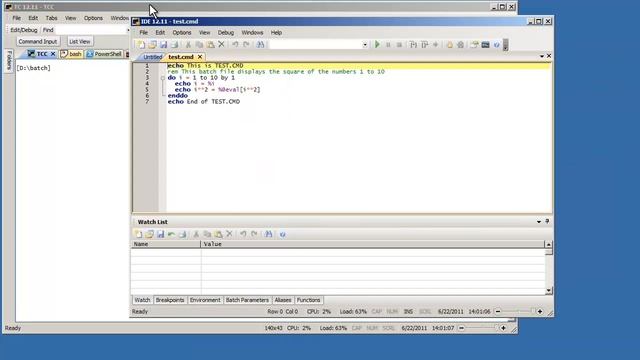Click Undo icon in IDE toolbar
Screen dimensions: 640x360
tap(235, 44)
